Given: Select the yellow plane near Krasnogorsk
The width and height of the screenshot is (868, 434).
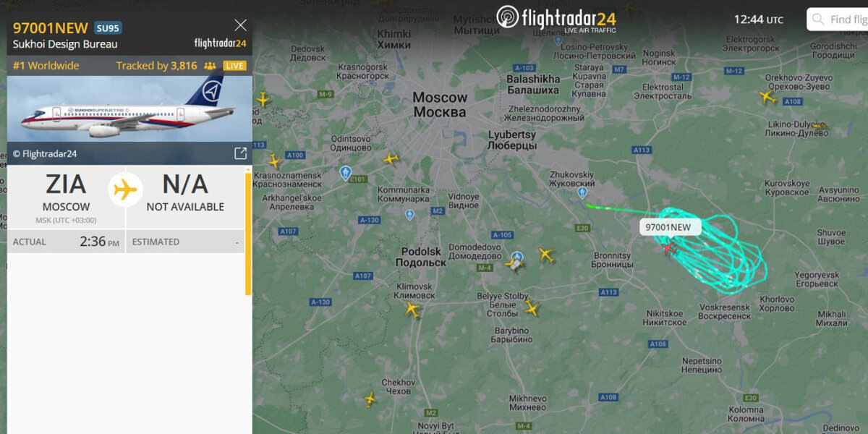Looking at the screenshot, I should [x=263, y=99].
